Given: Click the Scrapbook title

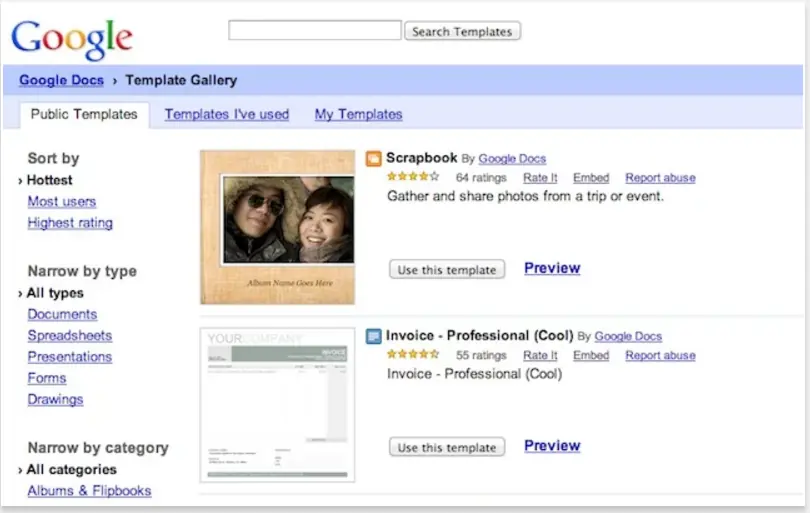Looking at the screenshot, I should click(422, 158).
